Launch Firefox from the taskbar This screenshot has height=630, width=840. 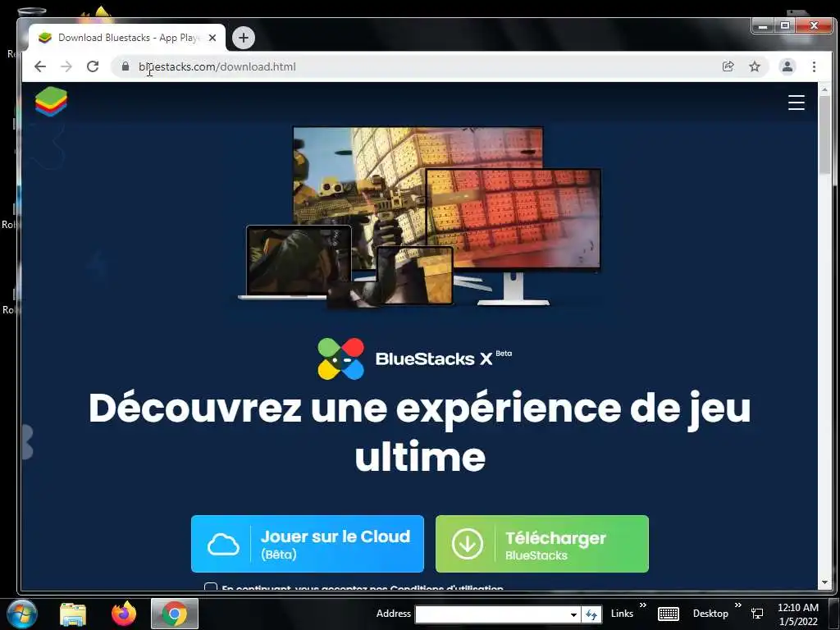pos(124,614)
